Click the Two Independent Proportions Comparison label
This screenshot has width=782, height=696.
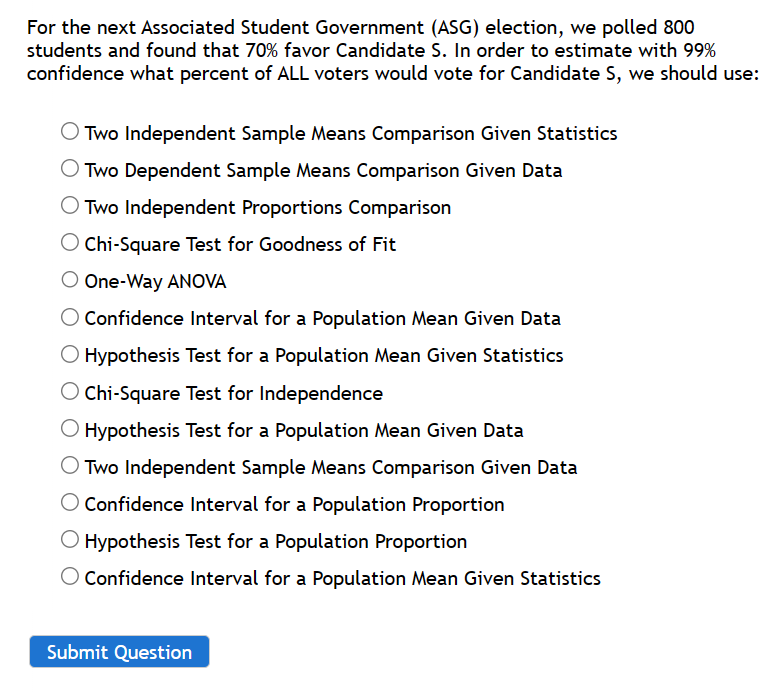pyautogui.click(x=268, y=207)
